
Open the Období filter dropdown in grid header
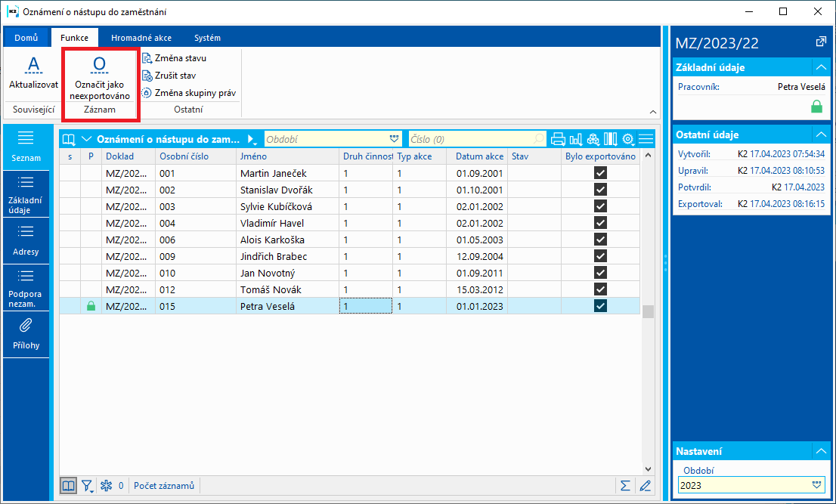click(394, 139)
